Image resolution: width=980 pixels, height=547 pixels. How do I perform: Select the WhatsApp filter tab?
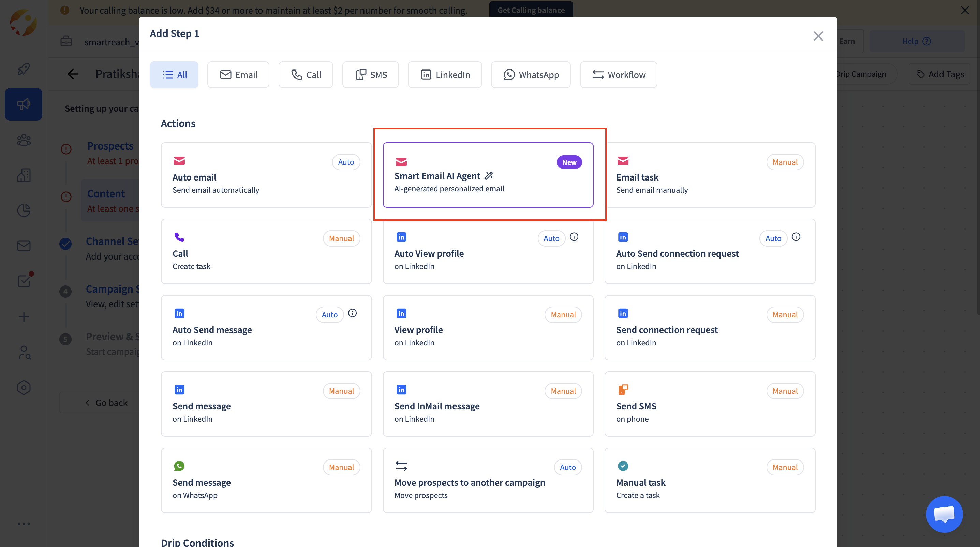point(531,75)
